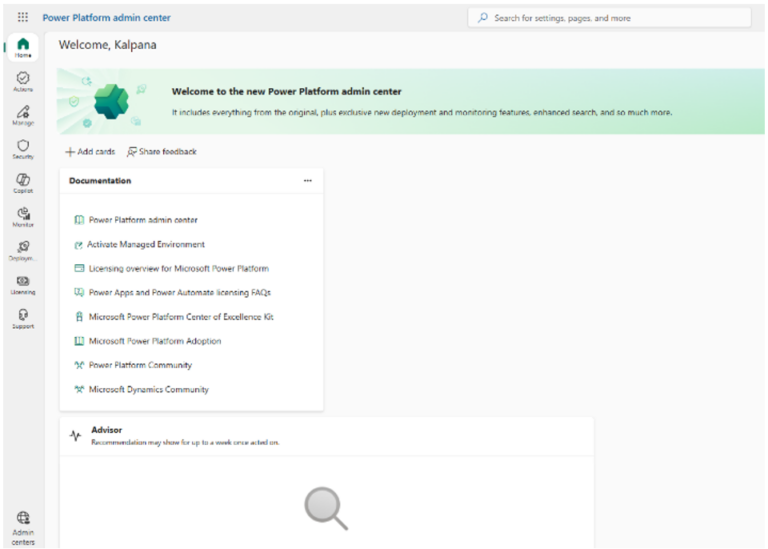
Task: Click the Add cards button
Action: [90, 152]
